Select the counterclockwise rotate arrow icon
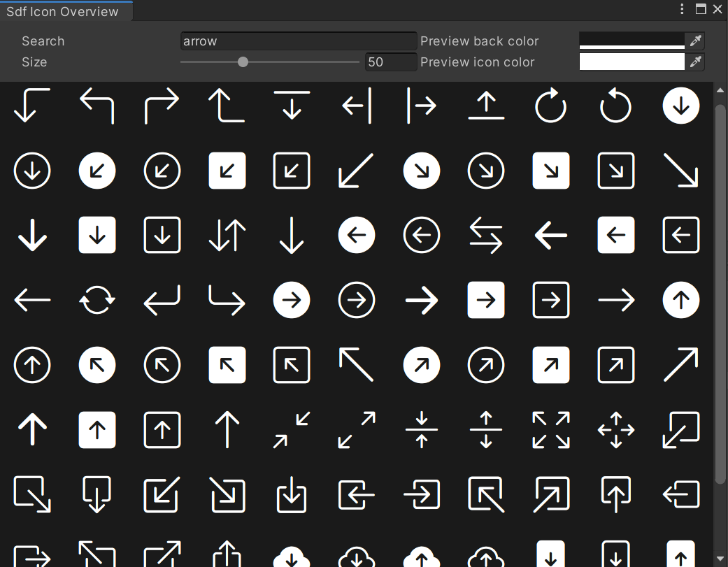 (616, 106)
